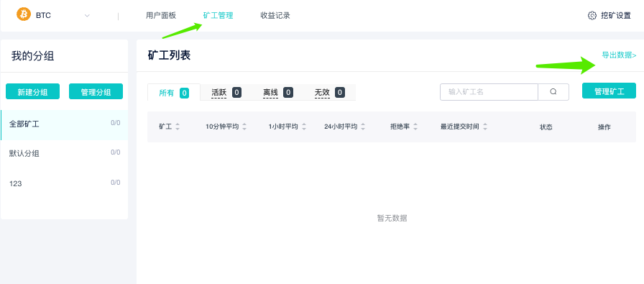Sort by 矿工 column arrows
The image size is (644, 284).
pos(178,127)
